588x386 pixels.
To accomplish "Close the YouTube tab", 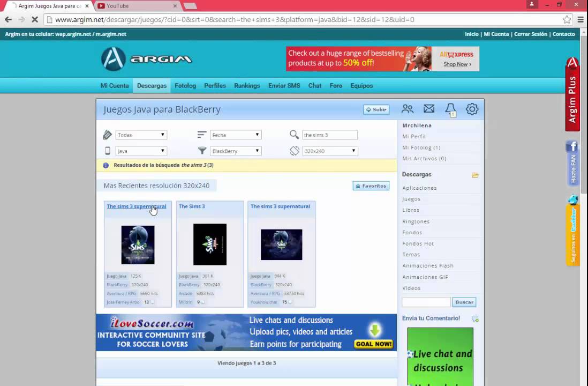I will [175, 6].
